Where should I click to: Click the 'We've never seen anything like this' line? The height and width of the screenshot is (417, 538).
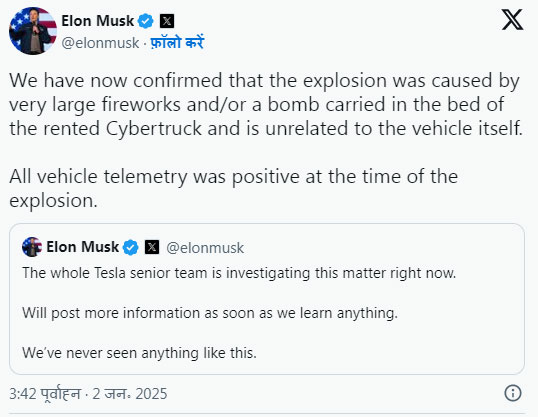point(139,353)
